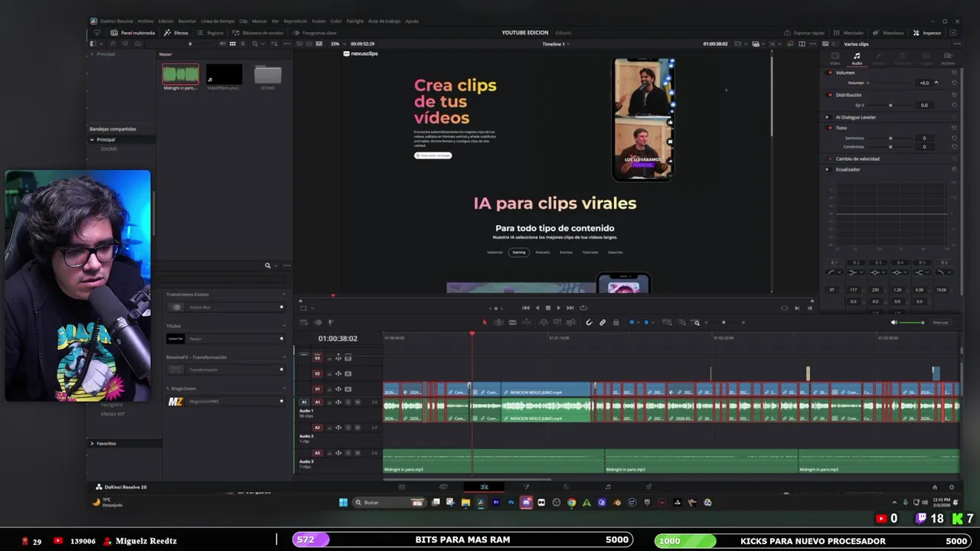Open the Registro panel
This screenshot has height=551, width=980.
211,33
